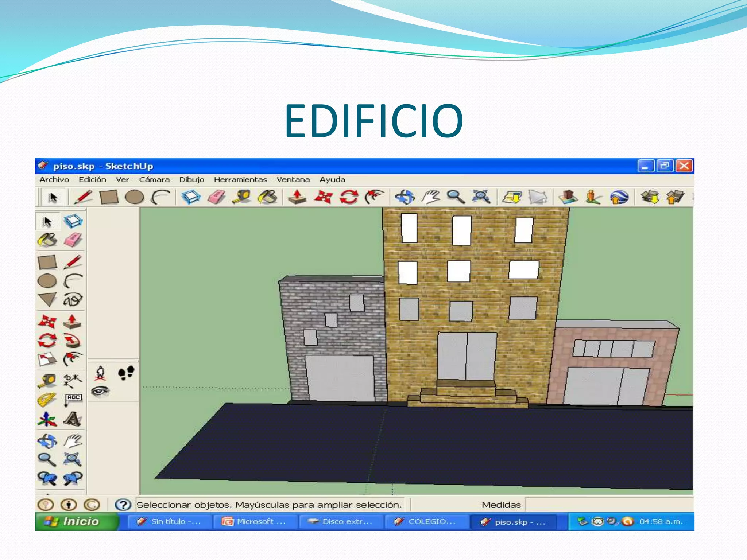Image resolution: width=747 pixels, height=560 pixels.
Task: Open the Dibujo menu
Action: click(193, 180)
